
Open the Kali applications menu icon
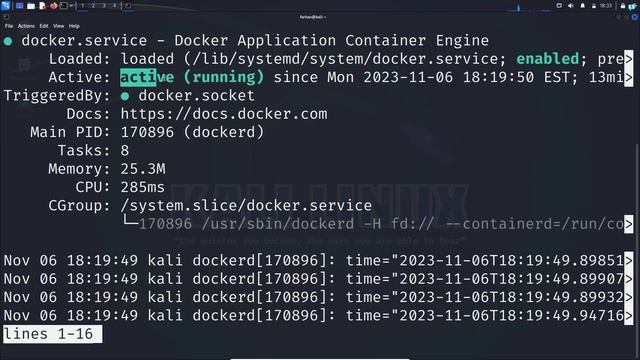(5, 5)
